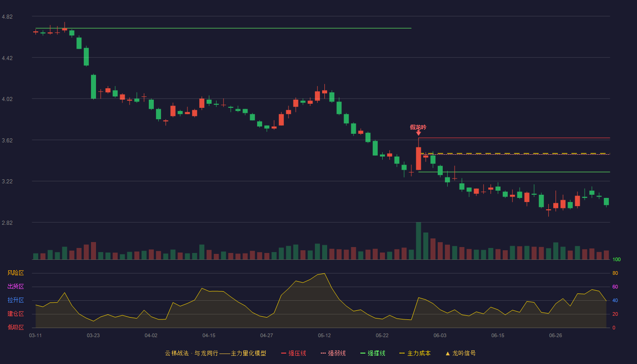Click the 04-15 date label
The width and height of the screenshot is (637, 364).
click(209, 335)
